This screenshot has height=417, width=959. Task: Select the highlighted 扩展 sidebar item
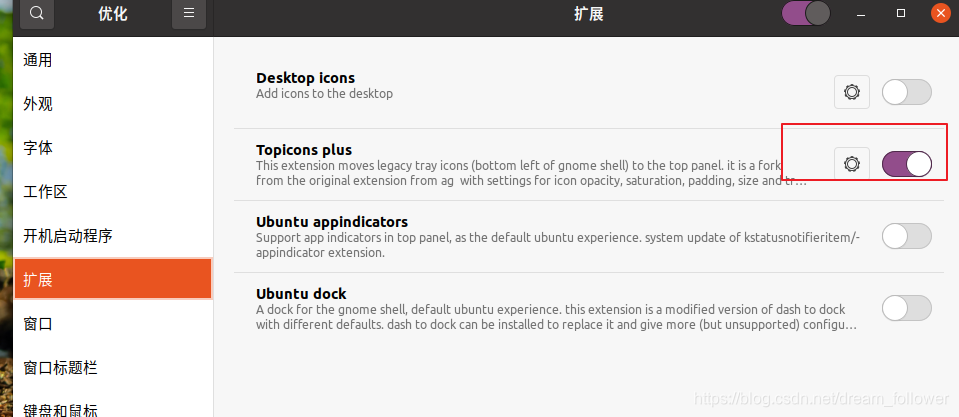pyautogui.click(x=113, y=279)
